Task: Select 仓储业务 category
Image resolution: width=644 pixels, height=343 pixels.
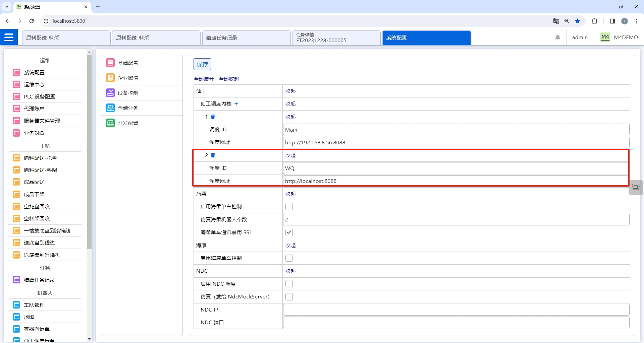Action: [x=142, y=108]
